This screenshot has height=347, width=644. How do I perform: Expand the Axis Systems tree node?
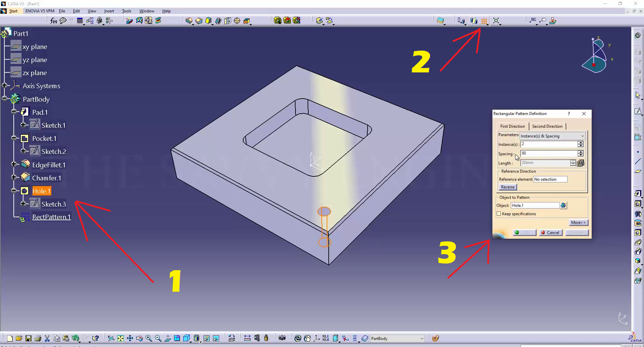coord(4,85)
